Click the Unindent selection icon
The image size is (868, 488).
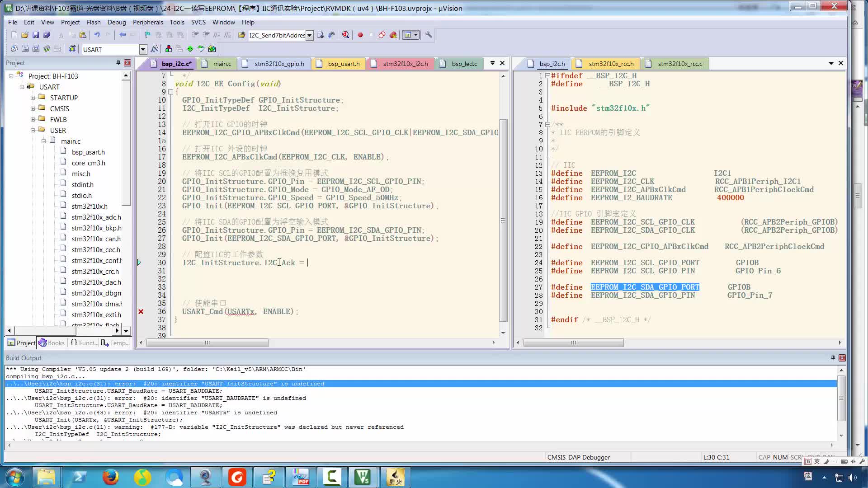206,35
